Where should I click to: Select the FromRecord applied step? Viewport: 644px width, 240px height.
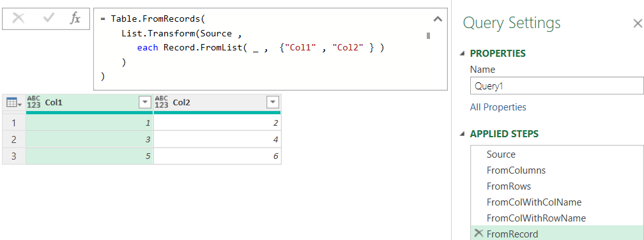557,234
